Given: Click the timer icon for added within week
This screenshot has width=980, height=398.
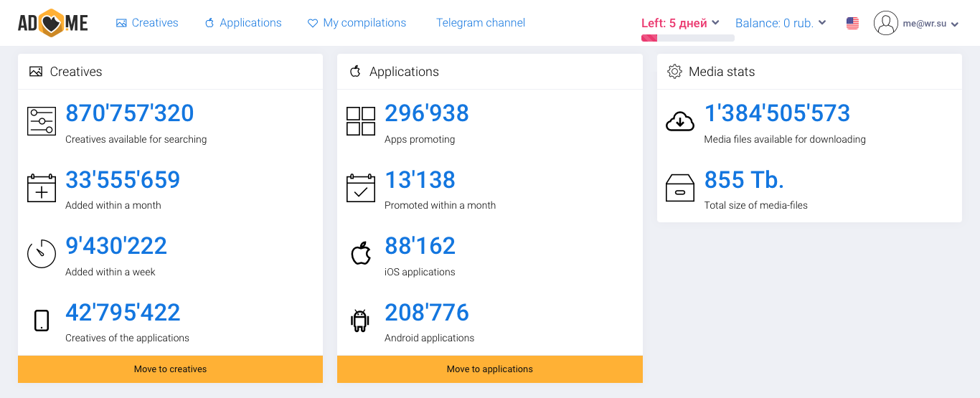Looking at the screenshot, I should [x=42, y=254].
